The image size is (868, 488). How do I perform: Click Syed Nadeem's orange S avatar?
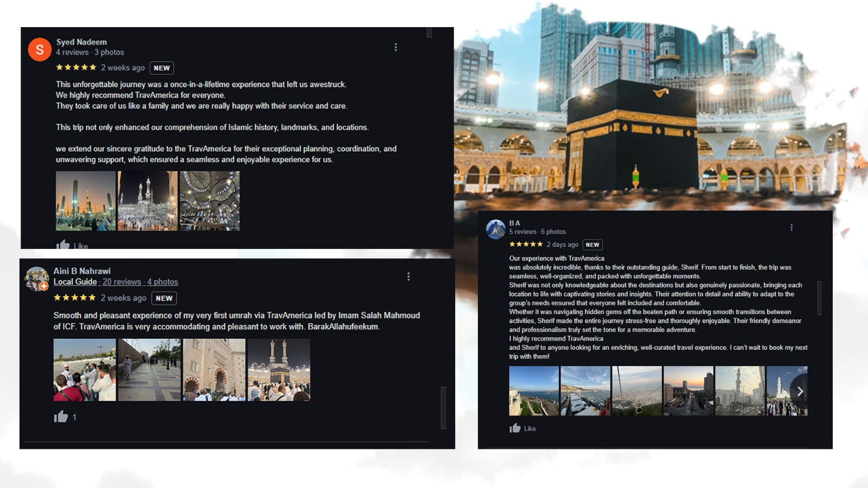pyautogui.click(x=40, y=50)
